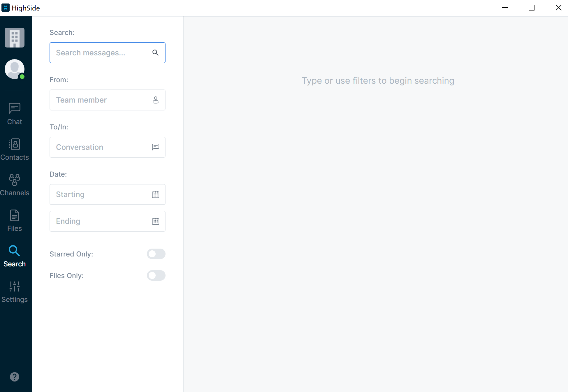568x392 pixels.
Task: Open the Contacts panel
Action: click(14, 149)
